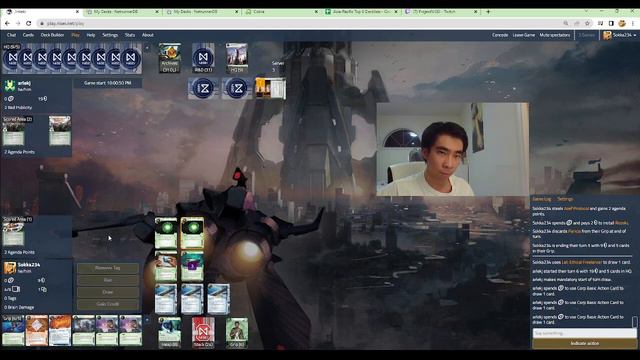Image resolution: width=640 pixels, height=360 pixels.
Task: Click the runner identity card beside Stack
Action: pyautogui.click(x=237, y=333)
